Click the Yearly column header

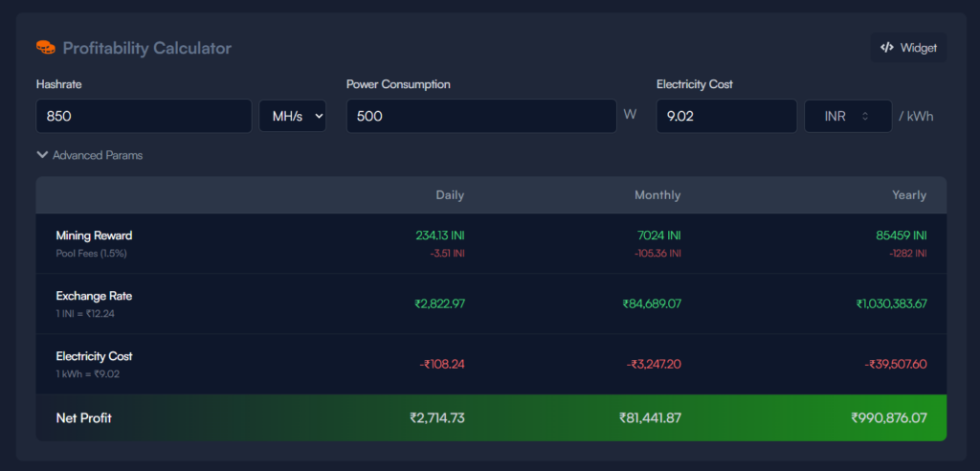pyautogui.click(x=908, y=195)
